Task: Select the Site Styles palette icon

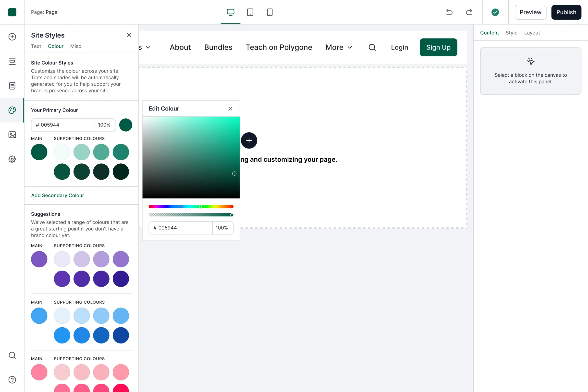Action: (x=12, y=110)
